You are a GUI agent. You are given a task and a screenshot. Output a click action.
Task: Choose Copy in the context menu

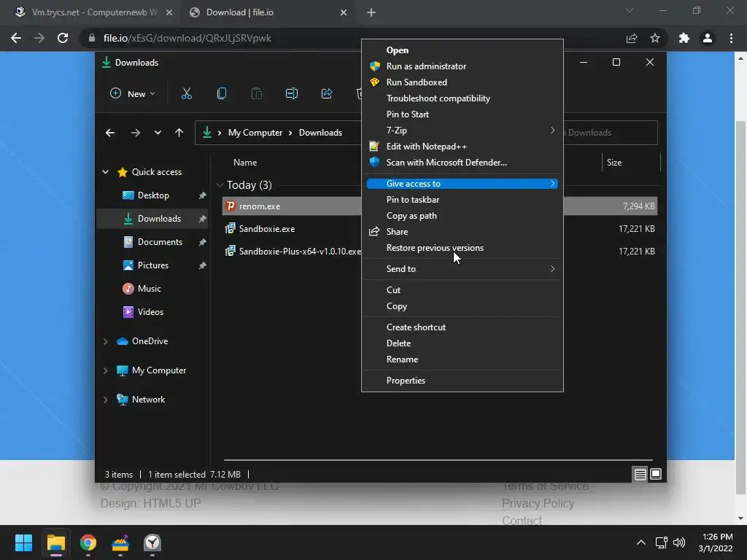pyautogui.click(x=462, y=306)
